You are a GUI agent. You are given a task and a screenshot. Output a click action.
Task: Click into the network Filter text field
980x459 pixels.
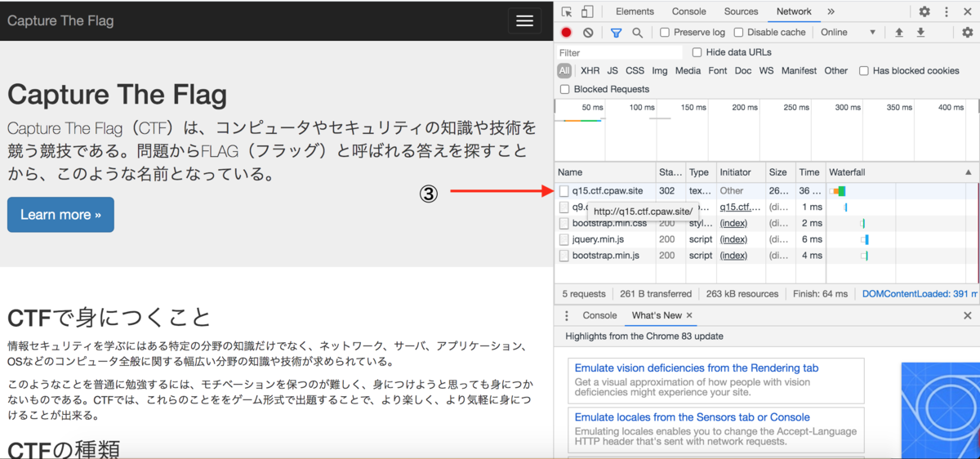pyautogui.click(x=618, y=52)
